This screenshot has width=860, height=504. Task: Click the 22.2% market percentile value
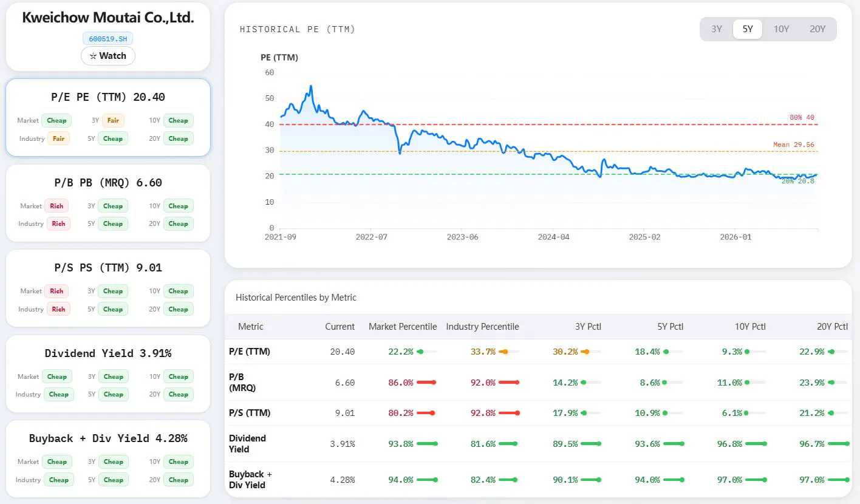click(401, 352)
